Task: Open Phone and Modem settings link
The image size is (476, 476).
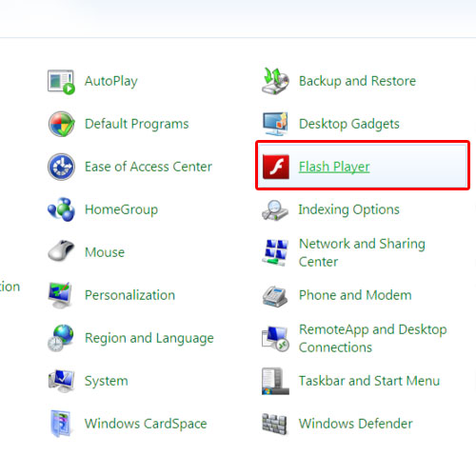Action: coord(355,295)
